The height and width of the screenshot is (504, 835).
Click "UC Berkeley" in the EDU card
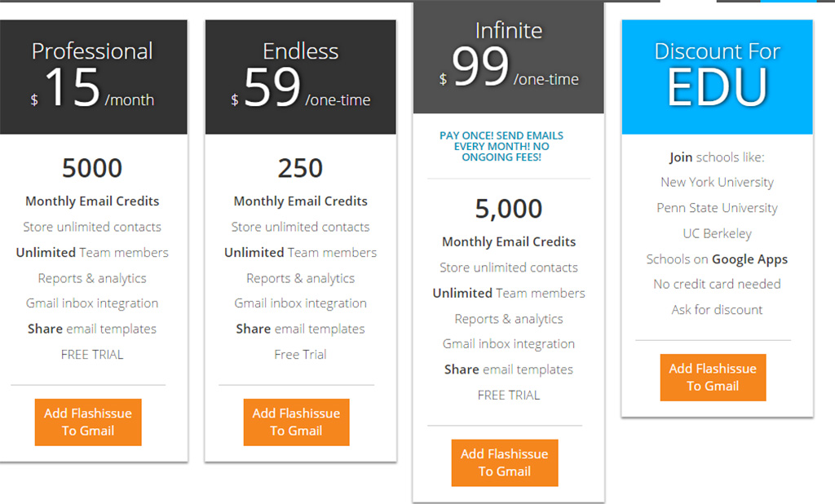click(x=717, y=233)
